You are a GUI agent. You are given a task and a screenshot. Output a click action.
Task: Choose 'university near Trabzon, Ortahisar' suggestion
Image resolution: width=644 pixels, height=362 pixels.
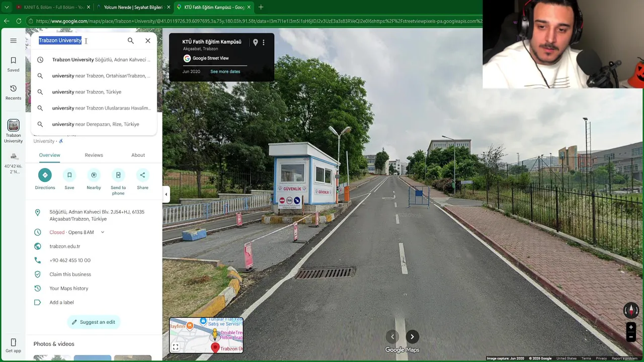pyautogui.click(x=94, y=76)
